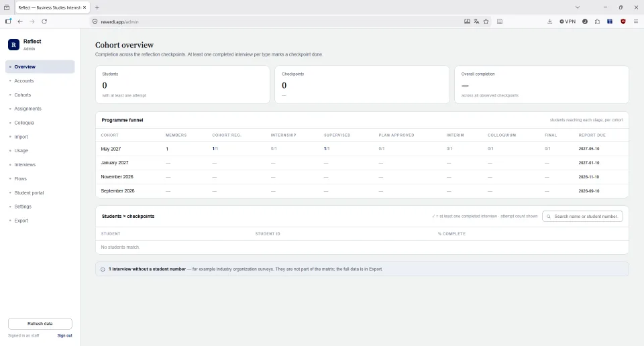The width and height of the screenshot is (644, 346).
Task: Open Usage in the sidebar
Action: tap(40, 151)
